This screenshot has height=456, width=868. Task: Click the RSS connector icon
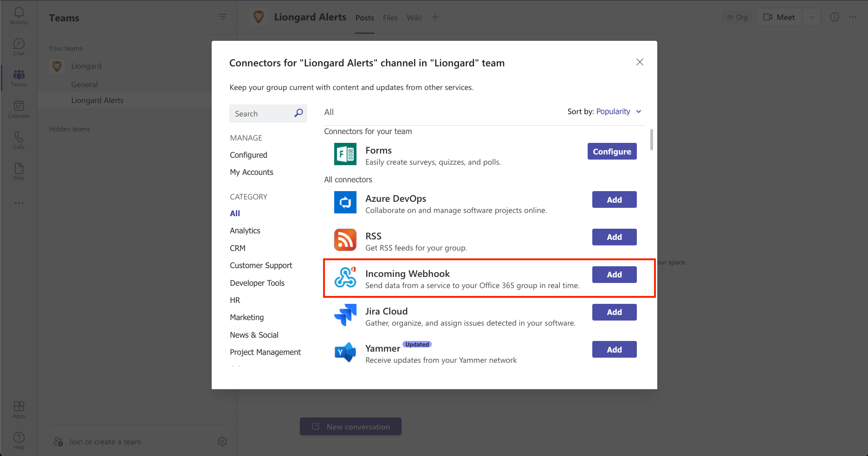point(345,240)
